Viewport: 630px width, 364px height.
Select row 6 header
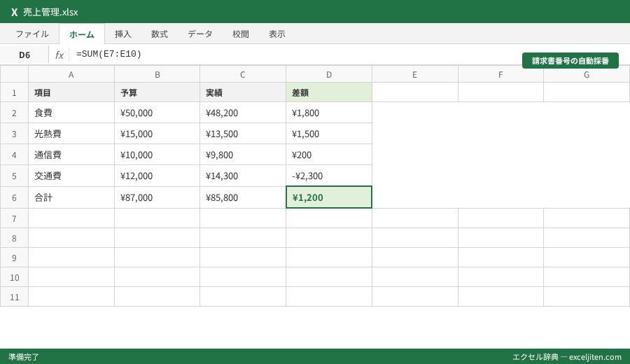pos(14,197)
